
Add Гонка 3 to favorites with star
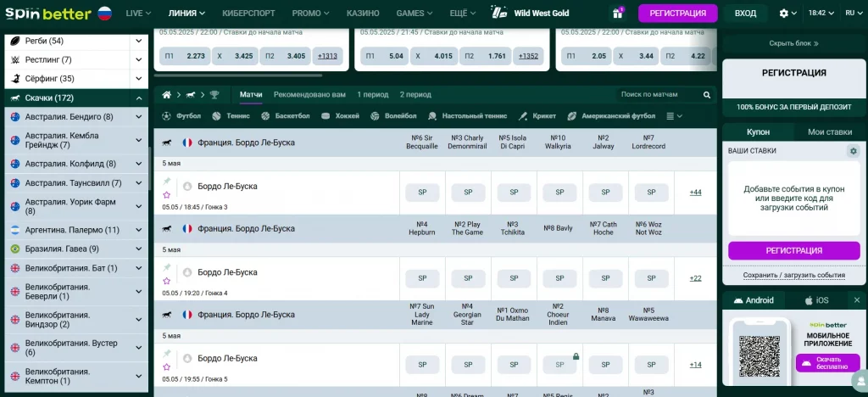[x=167, y=195]
